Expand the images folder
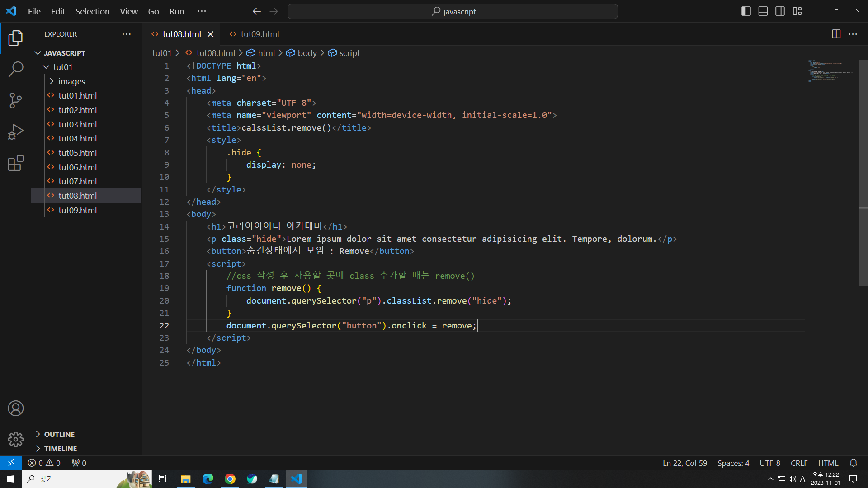 [x=71, y=81]
